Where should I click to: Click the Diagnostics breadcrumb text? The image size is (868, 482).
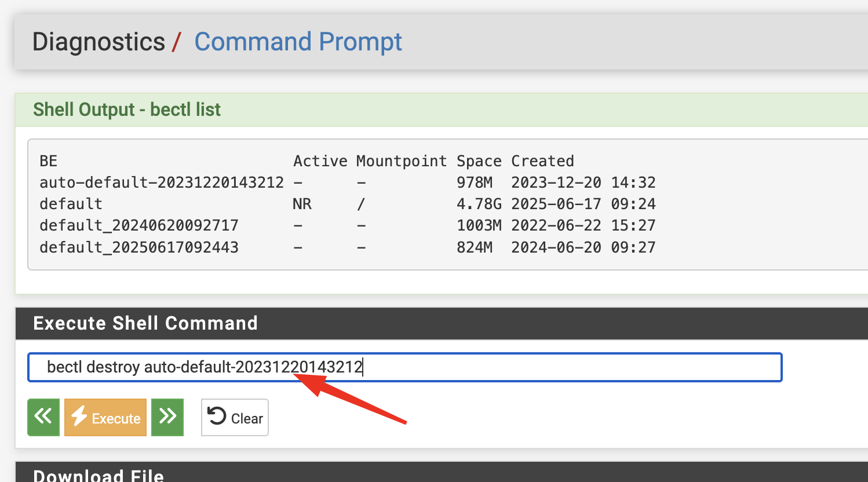tap(99, 42)
